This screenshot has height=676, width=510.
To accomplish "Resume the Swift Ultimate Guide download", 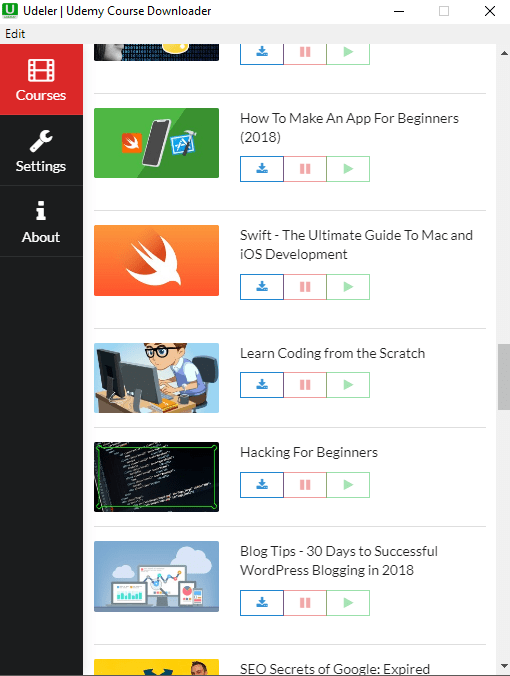I will click(348, 287).
